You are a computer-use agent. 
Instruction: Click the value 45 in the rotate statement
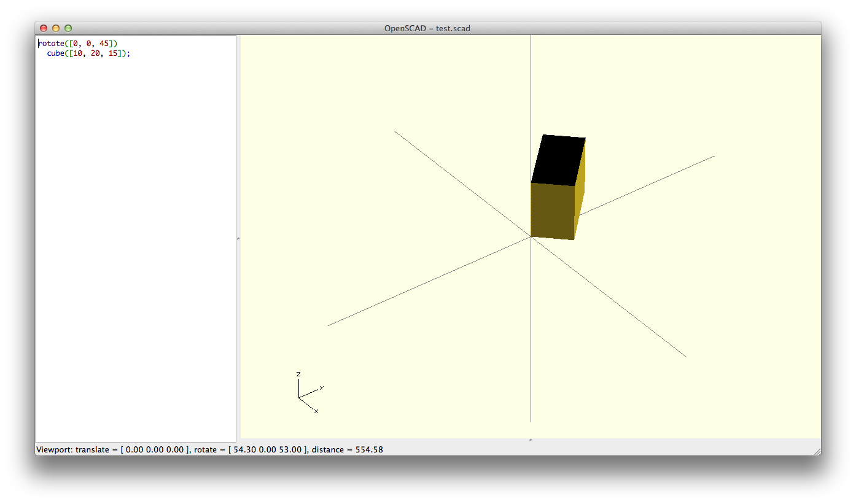pyautogui.click(x=104, y=43)
